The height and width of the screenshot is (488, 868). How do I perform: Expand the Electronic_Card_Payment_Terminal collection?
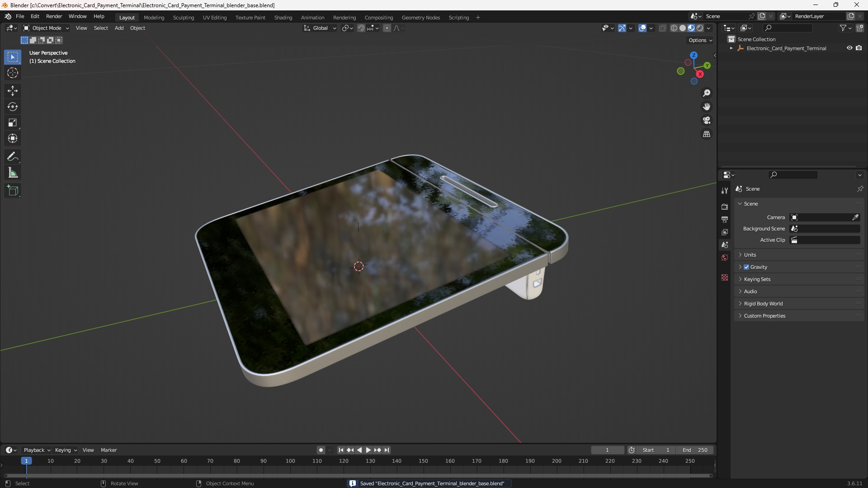point(731,48)
